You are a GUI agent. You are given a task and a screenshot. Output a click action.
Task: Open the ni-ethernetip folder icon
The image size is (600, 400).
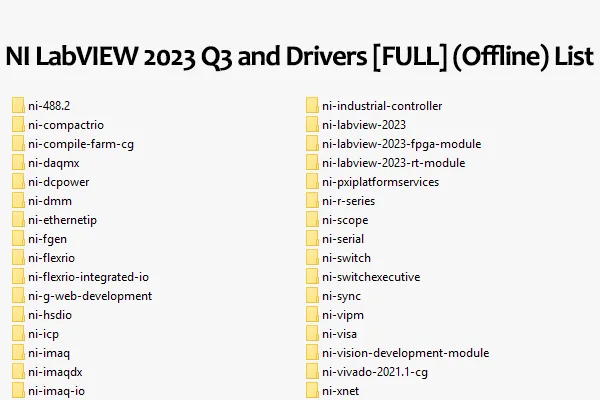tap(18, 219)
